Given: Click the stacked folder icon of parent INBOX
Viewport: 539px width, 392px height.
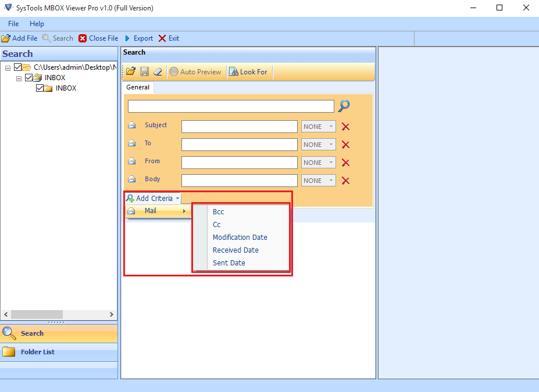Looking at the screenshot, I should pos(37,78).
